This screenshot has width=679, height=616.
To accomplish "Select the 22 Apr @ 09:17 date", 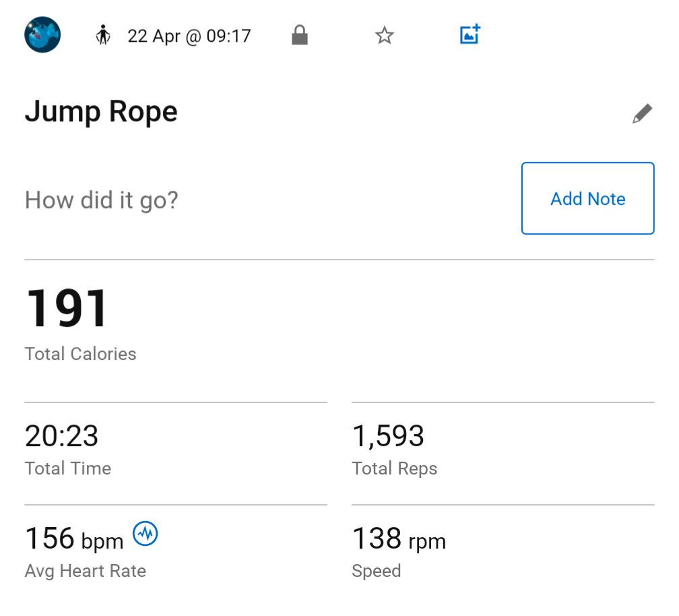I will tap(189, 36).
